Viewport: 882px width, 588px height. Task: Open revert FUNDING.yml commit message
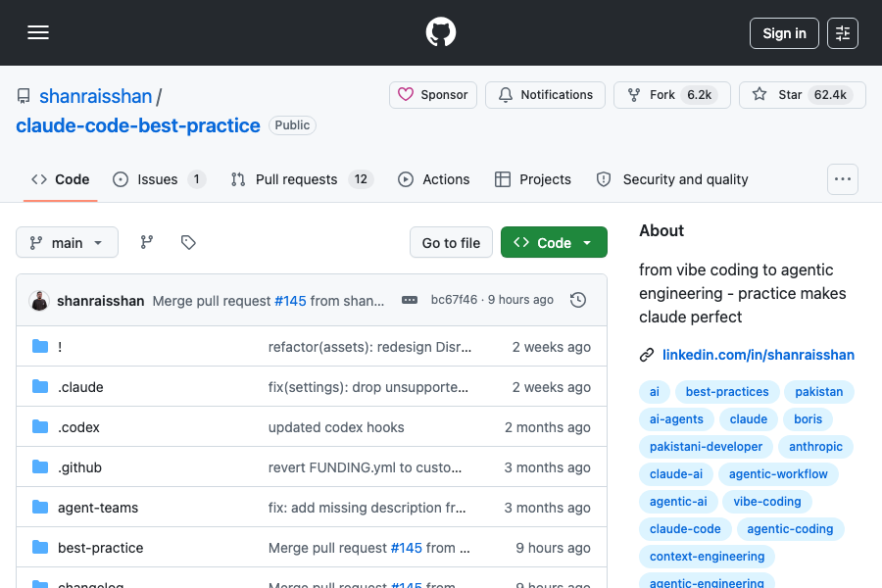365,467
